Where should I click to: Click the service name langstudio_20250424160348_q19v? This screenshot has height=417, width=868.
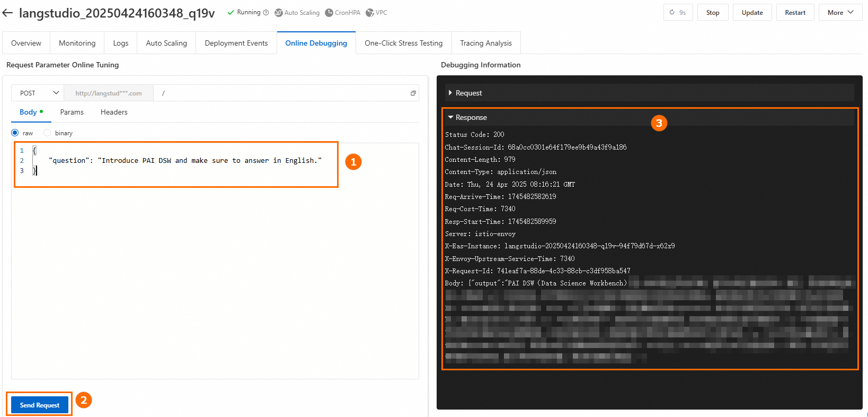click(x=117, y=13)
